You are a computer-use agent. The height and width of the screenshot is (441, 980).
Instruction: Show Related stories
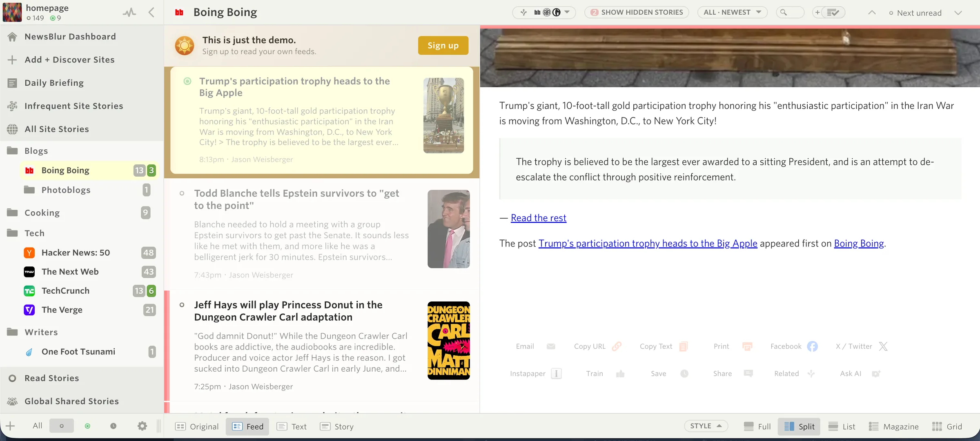pyautogui.click(x=795, y=373)
